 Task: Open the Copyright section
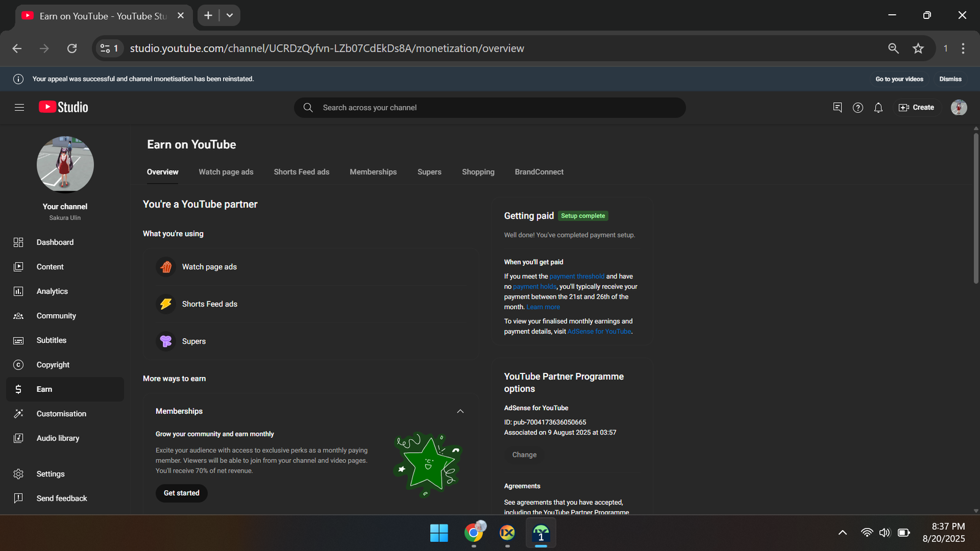pos(65,365)
